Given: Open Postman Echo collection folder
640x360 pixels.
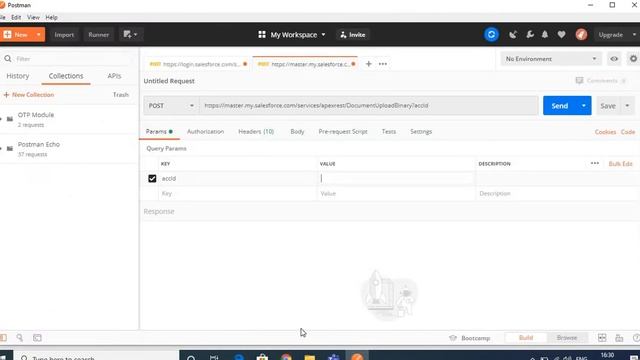Looking at the screenshot, I should tap(69, 149).
